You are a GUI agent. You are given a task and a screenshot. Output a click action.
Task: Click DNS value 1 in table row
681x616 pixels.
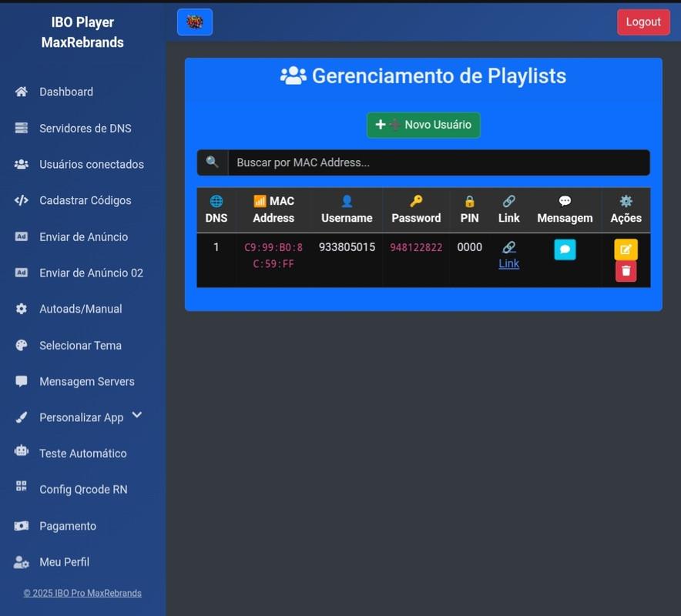tap(216, 247)
